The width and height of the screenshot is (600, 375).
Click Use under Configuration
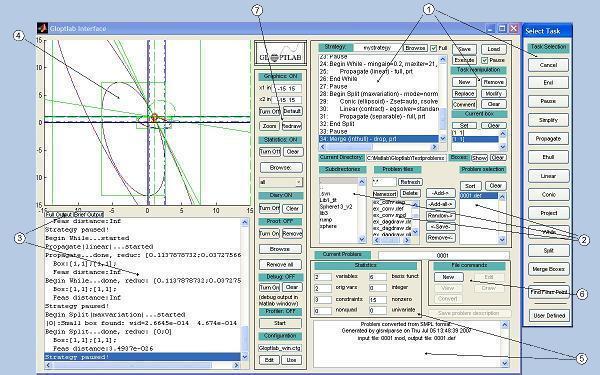[291, 360]
